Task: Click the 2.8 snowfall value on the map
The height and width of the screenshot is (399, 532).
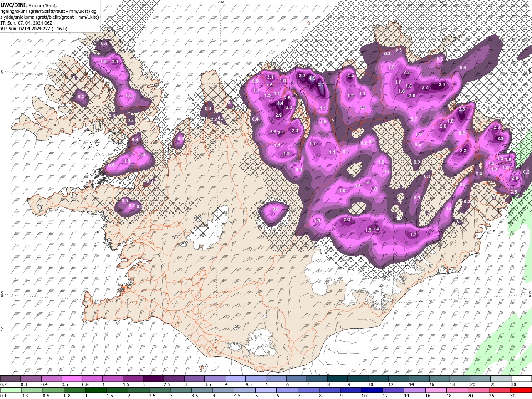Action: point(287,98)
